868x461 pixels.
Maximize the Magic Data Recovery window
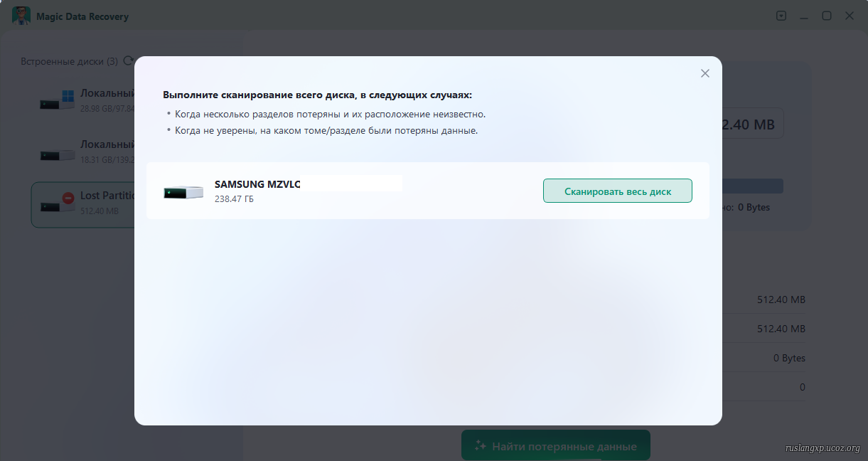pos(827,16)
